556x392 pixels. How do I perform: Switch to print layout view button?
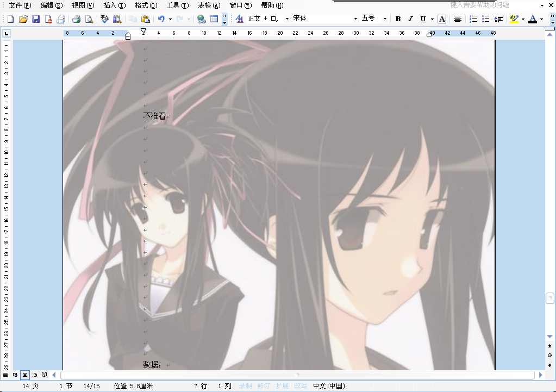coord(25,375)
